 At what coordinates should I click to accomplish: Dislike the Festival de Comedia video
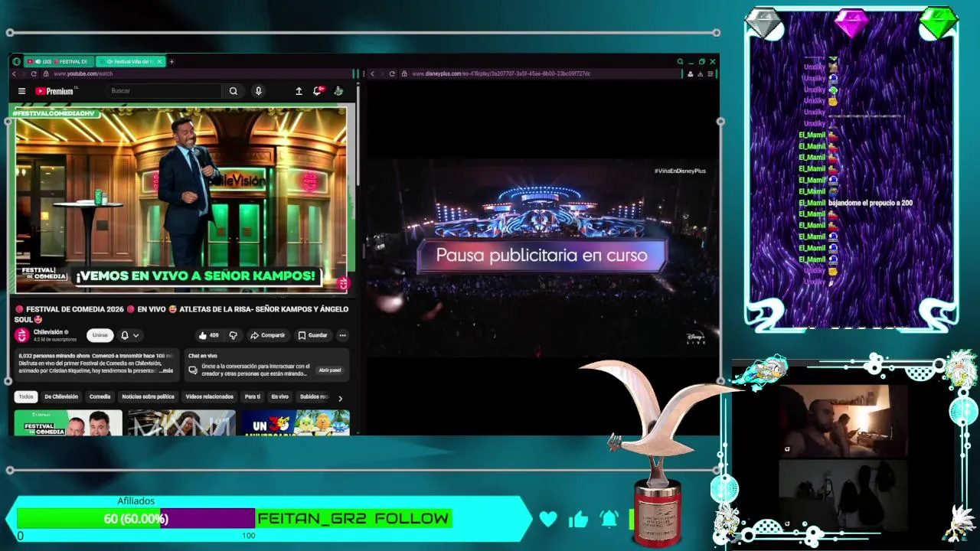(233, 335)
